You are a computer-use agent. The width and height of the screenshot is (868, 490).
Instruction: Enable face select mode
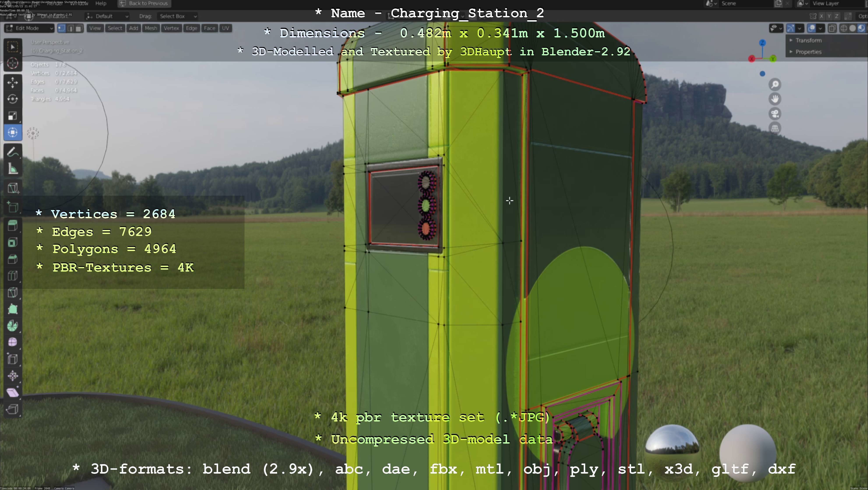click(x=79, y=28)
